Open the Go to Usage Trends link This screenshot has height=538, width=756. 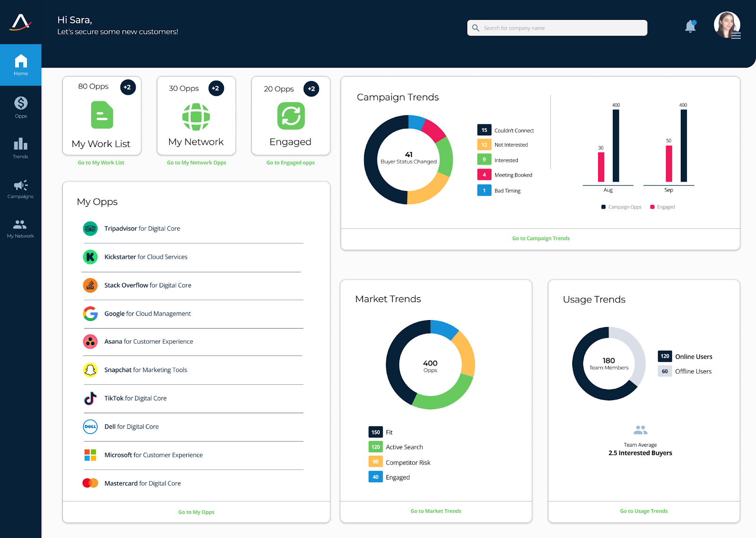coord(644,511)
